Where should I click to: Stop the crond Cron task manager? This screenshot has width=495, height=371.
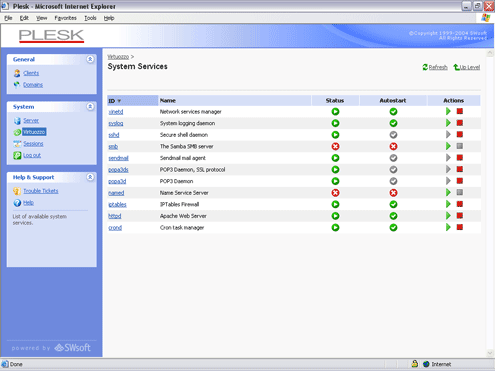click(x=460, y=227)
